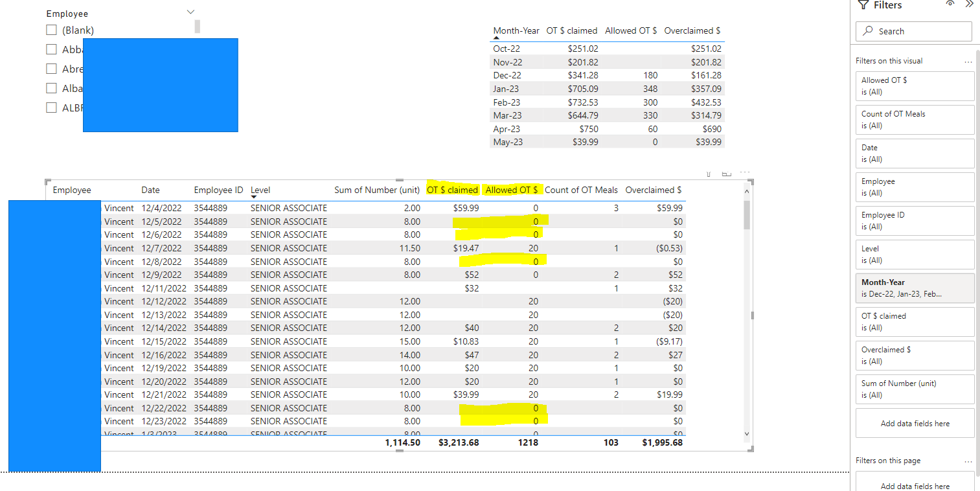
Task: Expand the Month-Year filter card
Action: (x=915, y=288)
